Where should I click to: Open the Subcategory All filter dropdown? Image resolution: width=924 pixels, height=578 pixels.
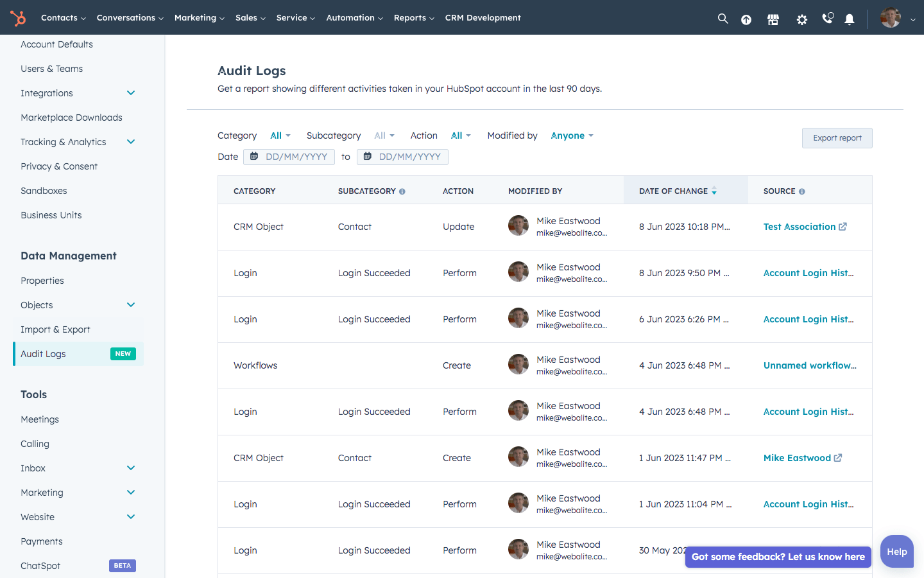384,136
